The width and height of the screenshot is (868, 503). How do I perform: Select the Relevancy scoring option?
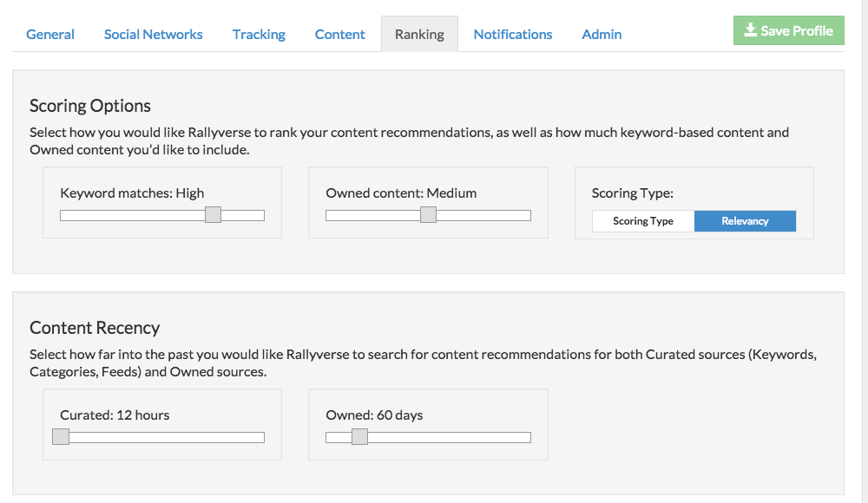tap(745, 221)
